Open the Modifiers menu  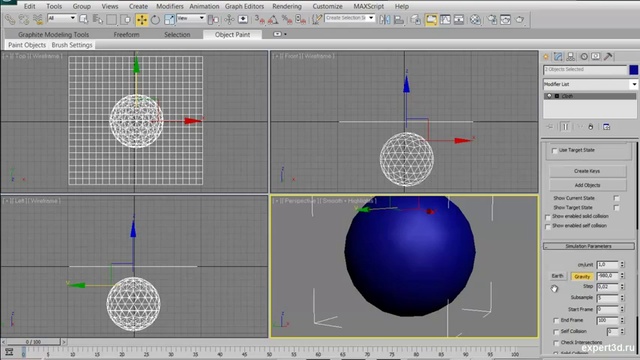pos(170,6)
